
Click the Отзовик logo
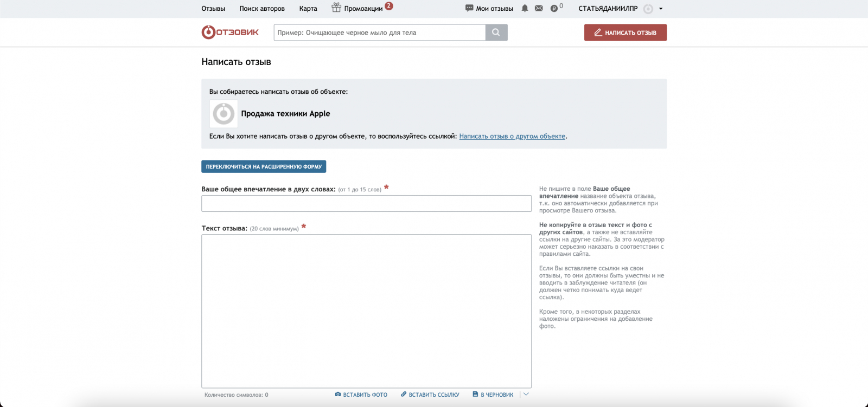coord(230,33)
